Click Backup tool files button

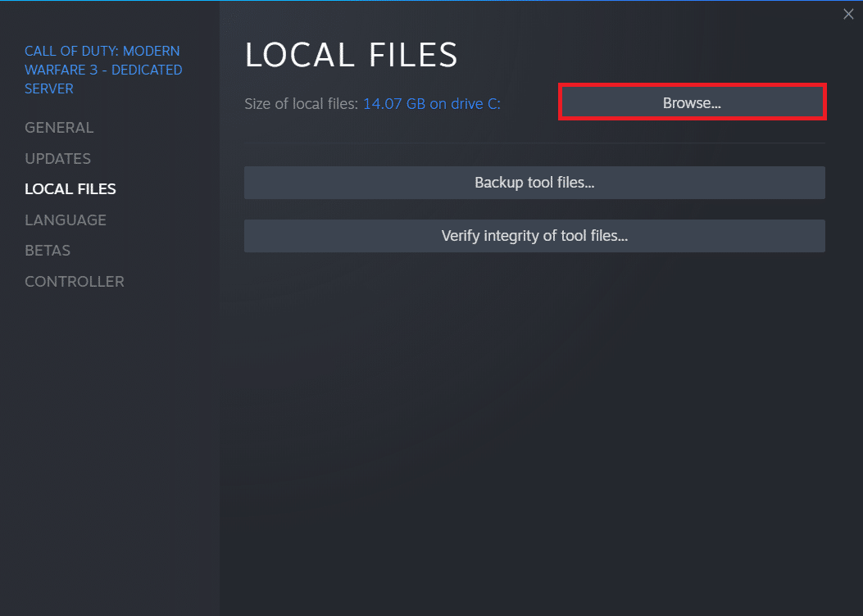point(534,183)
